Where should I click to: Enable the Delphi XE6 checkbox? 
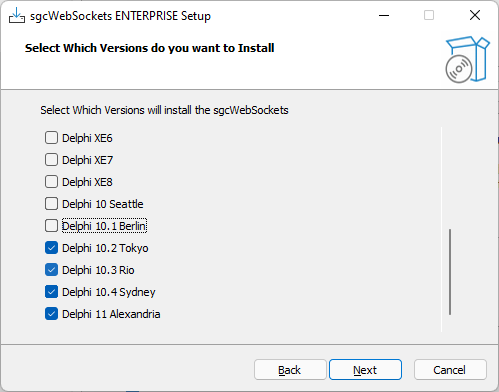(51, 138)
